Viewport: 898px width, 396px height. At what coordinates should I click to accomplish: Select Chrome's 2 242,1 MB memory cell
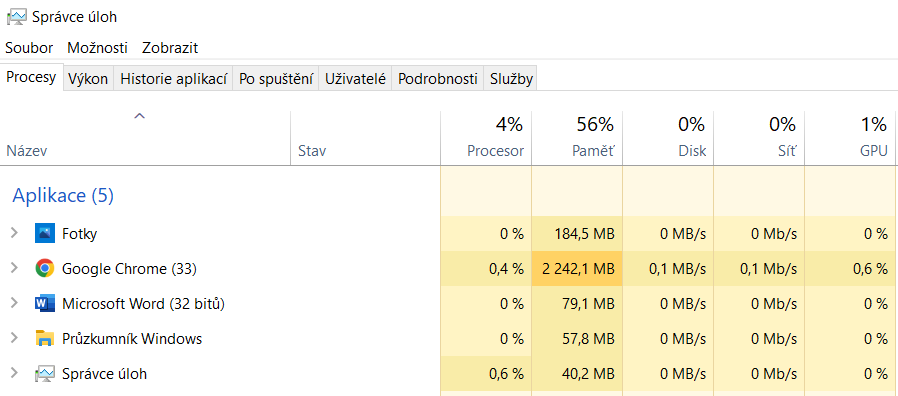click(577, 268)
